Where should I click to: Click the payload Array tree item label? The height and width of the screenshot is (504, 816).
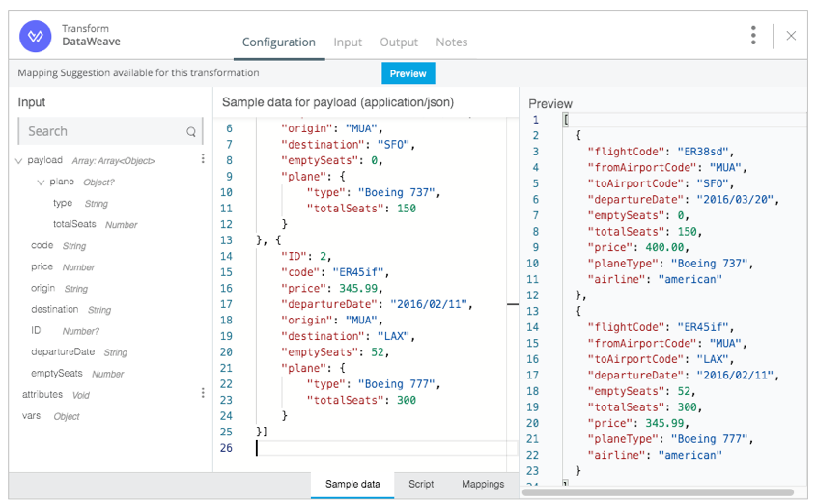click(x=91, y=160)
